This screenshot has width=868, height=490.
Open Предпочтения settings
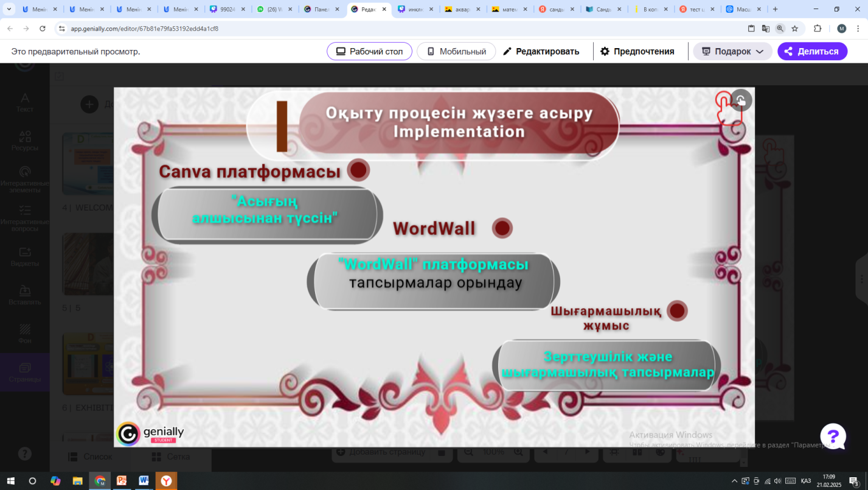[x=637, y=52]
